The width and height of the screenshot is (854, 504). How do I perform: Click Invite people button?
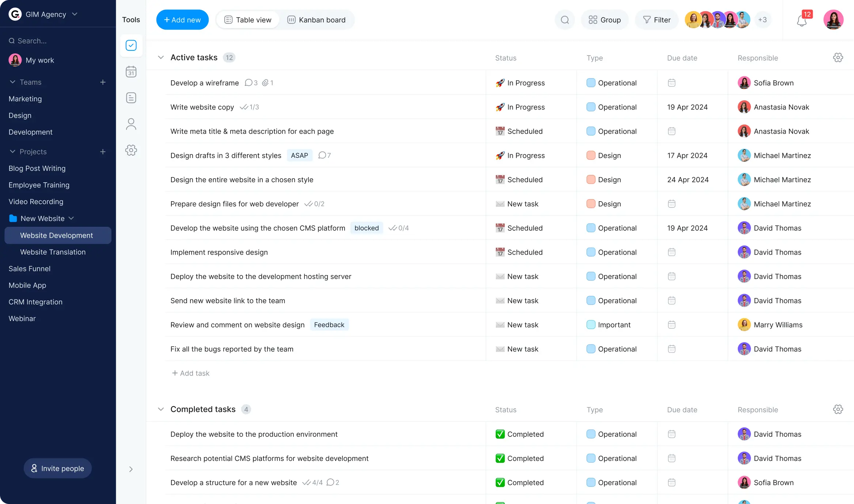58,468
